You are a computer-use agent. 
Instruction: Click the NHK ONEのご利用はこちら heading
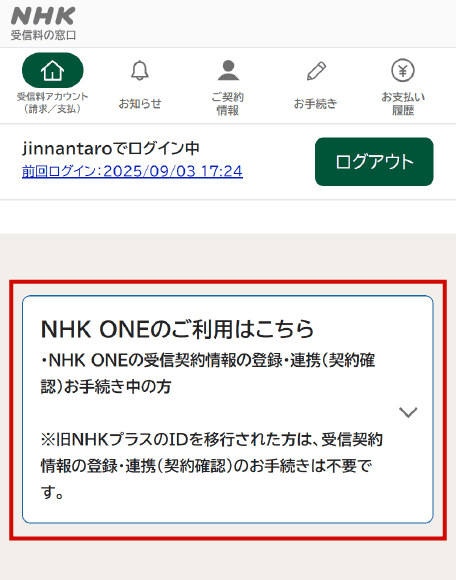point(178,329)
